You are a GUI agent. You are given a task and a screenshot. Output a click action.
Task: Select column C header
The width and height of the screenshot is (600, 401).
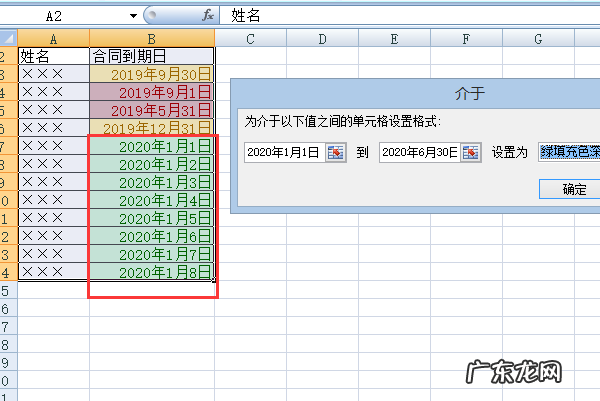249,38
